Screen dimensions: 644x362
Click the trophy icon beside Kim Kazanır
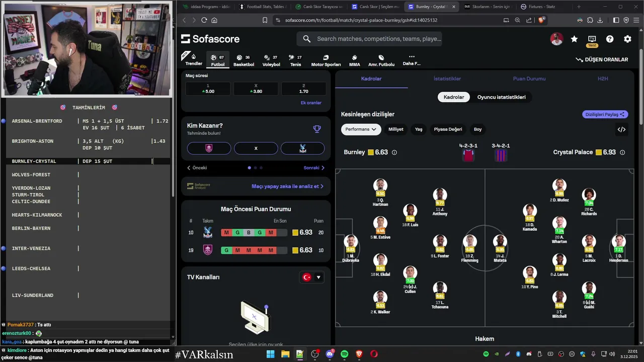(x=317, y=129)
